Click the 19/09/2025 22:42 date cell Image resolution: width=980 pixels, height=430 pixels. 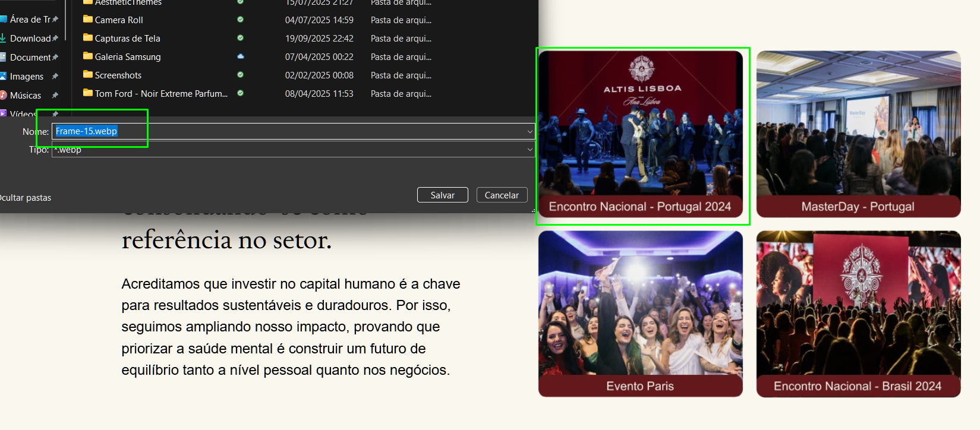pos(319,39)
